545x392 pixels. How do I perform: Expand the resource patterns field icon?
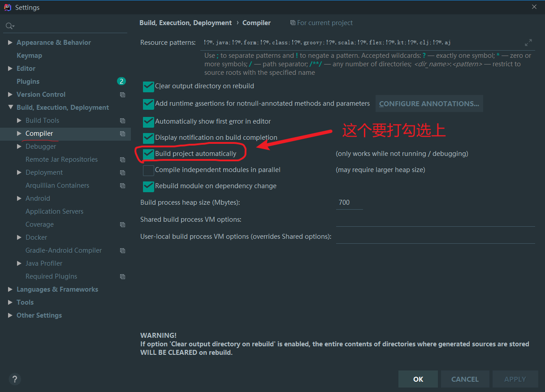point(528,43)
